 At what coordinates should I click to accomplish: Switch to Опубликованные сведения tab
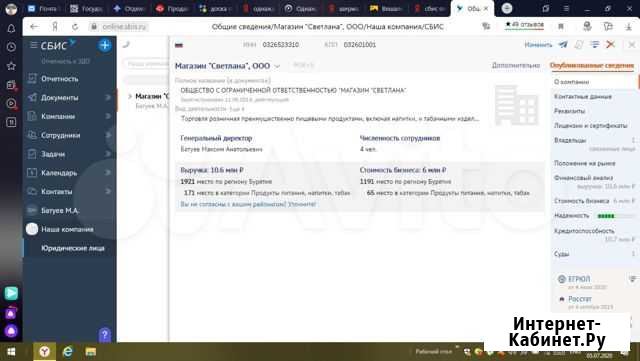pos(592,65)
